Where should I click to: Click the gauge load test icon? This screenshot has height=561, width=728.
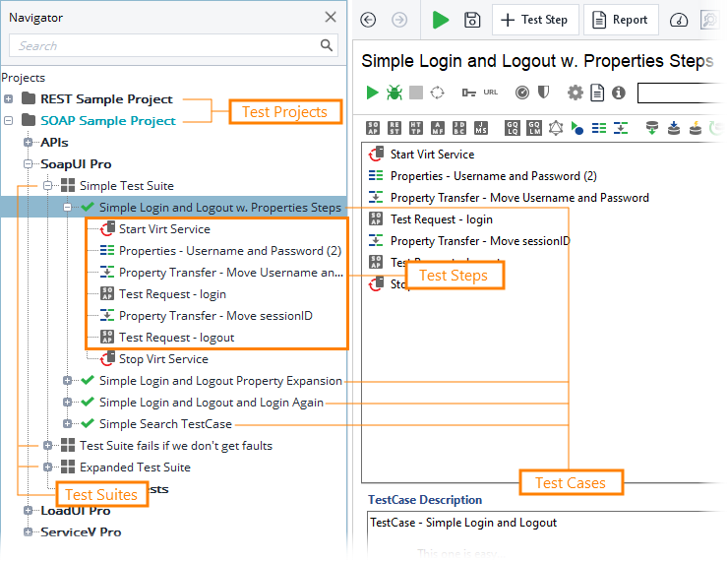pos(522,93)
